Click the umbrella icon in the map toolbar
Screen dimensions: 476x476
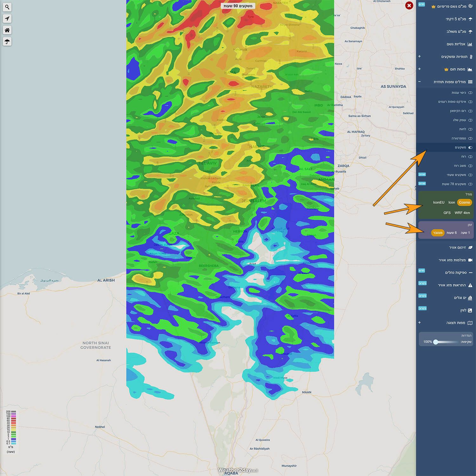click(x=7, y=42)
